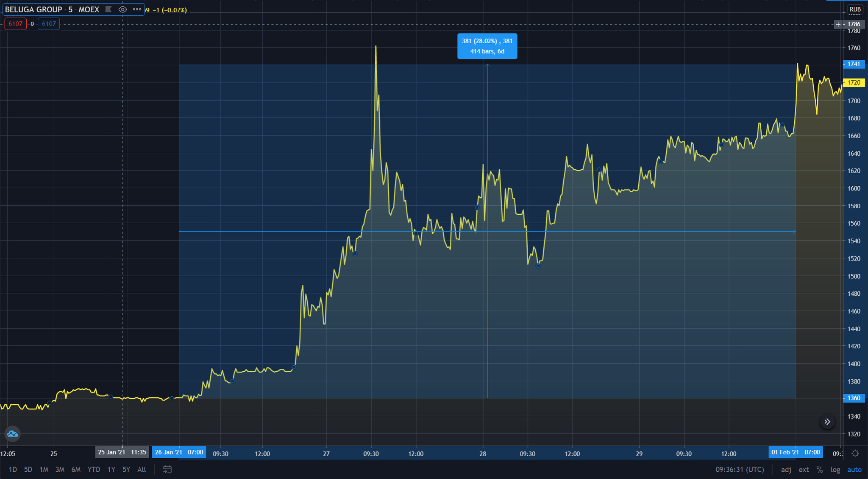
Task: Click the 1741 blue price label
Action: click(x=854, y=64)
